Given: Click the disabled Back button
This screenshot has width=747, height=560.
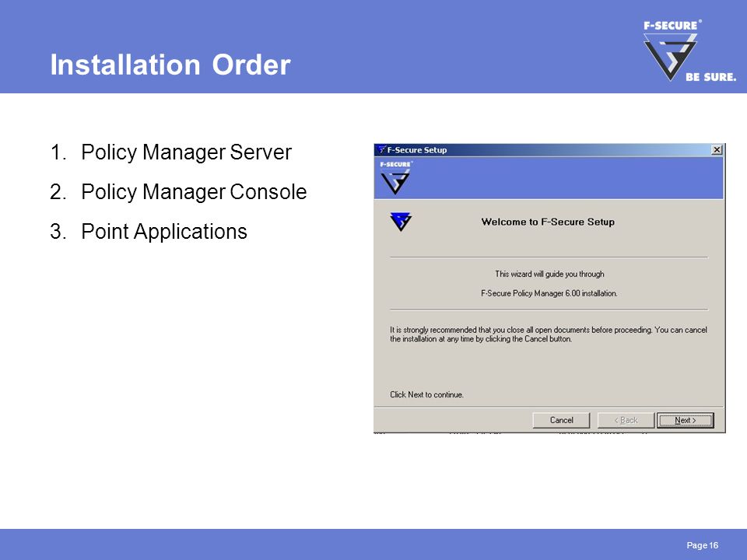Looking at the screenshot, I should click(626, 420).
